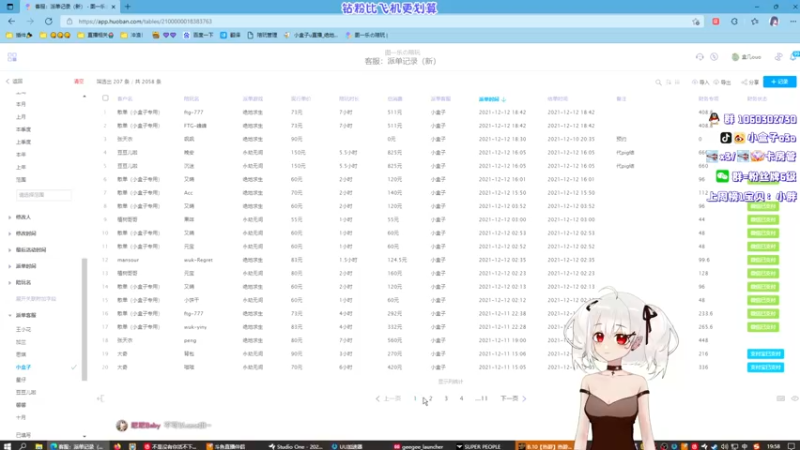Screen dimensions: 800x450
Task: Click the browser address bar
Action: pyautogui.click(x=378, y=21)
